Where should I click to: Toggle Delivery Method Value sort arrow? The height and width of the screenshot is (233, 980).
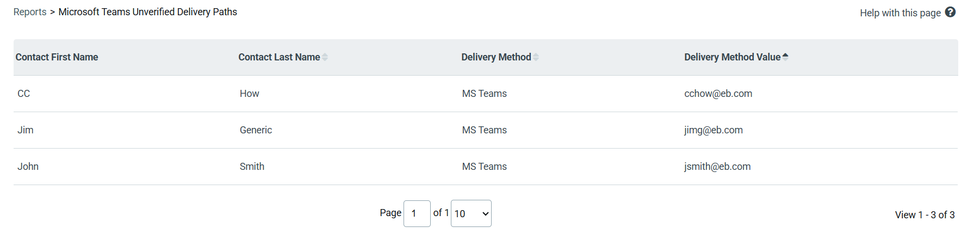pyautogui.click(x=785, y=56)
